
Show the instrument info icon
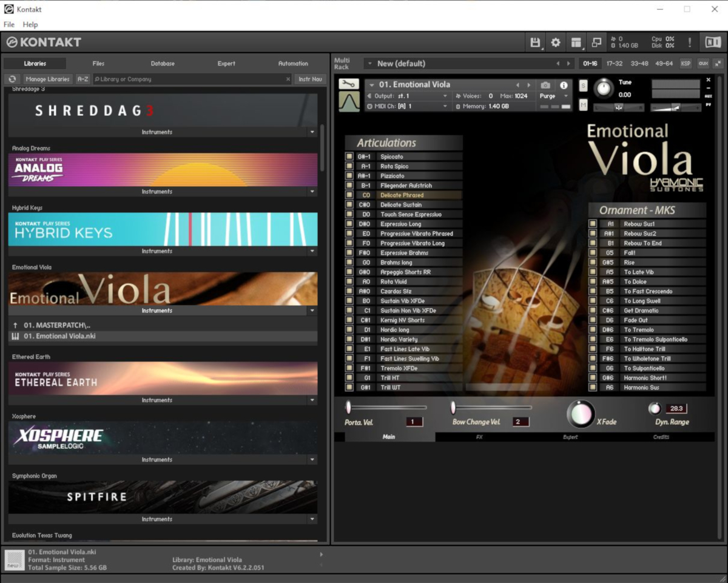point(564,86)
